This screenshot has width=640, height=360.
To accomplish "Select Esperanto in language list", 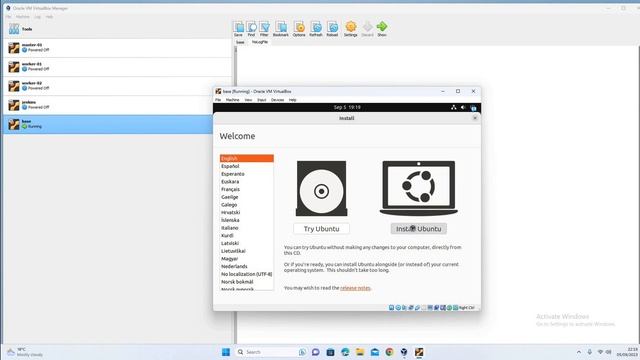I will [x=247, y=174].
